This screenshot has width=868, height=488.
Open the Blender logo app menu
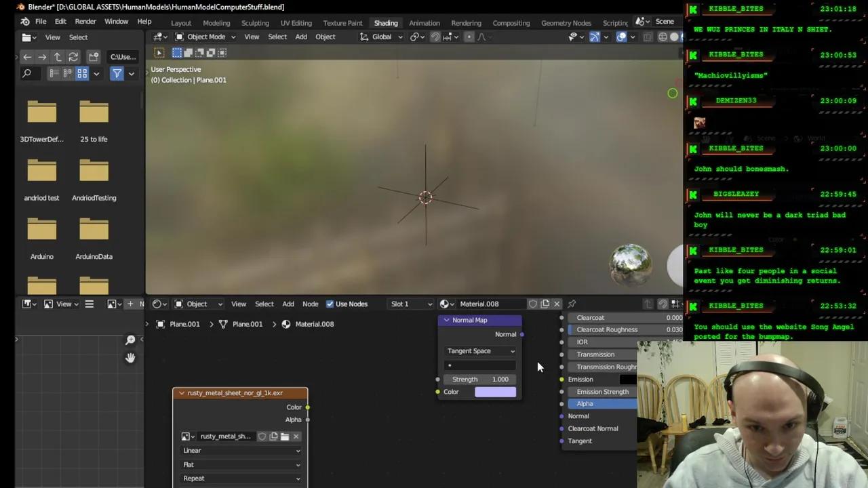click(x=24, y=22)
